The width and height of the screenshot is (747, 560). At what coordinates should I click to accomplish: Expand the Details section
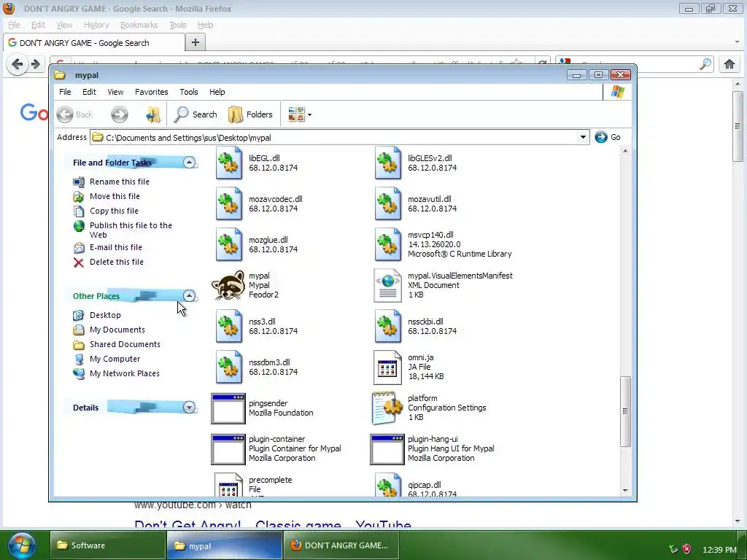click(x=189, y=407)
